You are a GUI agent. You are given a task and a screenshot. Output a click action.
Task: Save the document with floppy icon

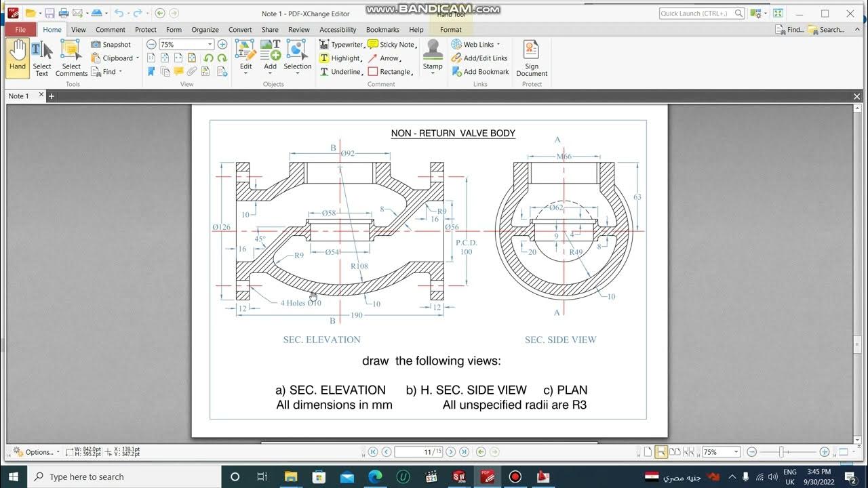(50, 13)
